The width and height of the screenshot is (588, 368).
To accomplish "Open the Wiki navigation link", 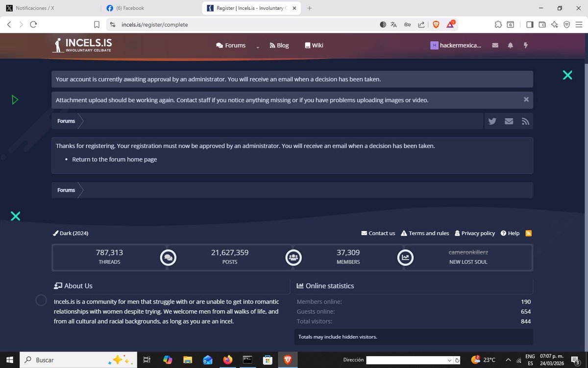I will [x=314, y=45].
